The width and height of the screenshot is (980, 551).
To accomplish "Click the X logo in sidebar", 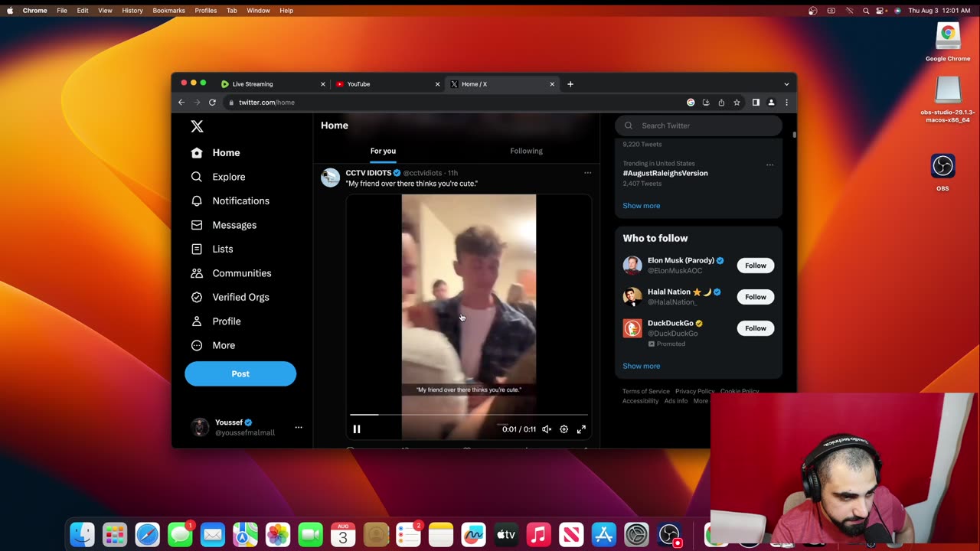I will (197, 126).
